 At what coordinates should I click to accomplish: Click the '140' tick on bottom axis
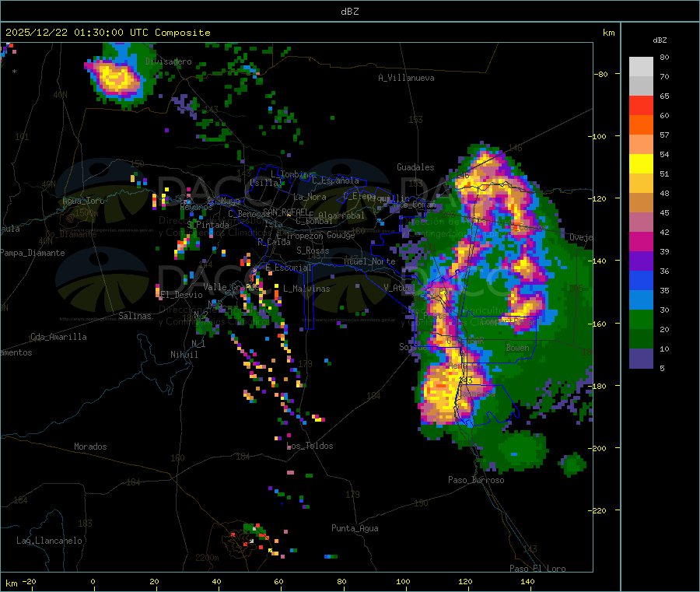pos(527,581)
